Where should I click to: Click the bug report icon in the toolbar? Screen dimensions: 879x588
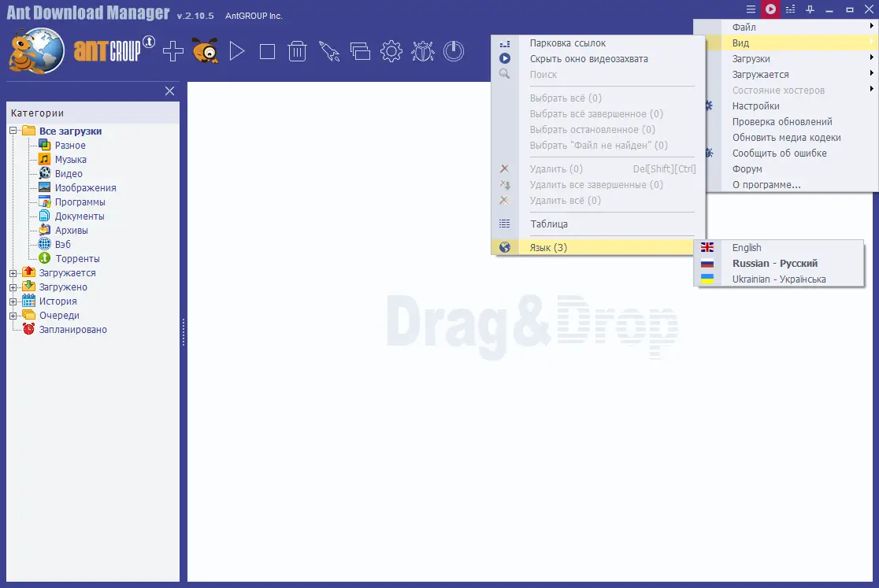(423, 50)
